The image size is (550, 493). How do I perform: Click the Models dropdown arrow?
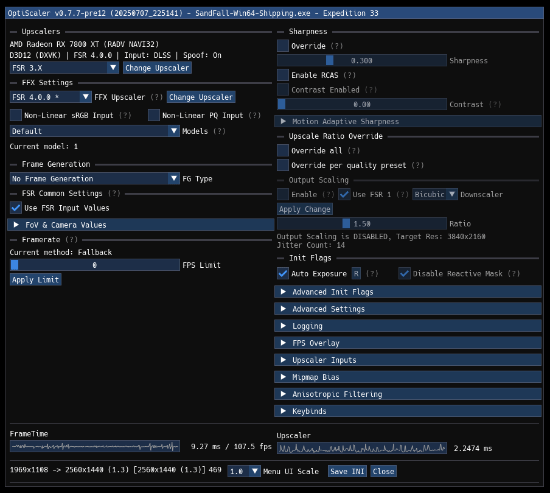click(174, 131)
